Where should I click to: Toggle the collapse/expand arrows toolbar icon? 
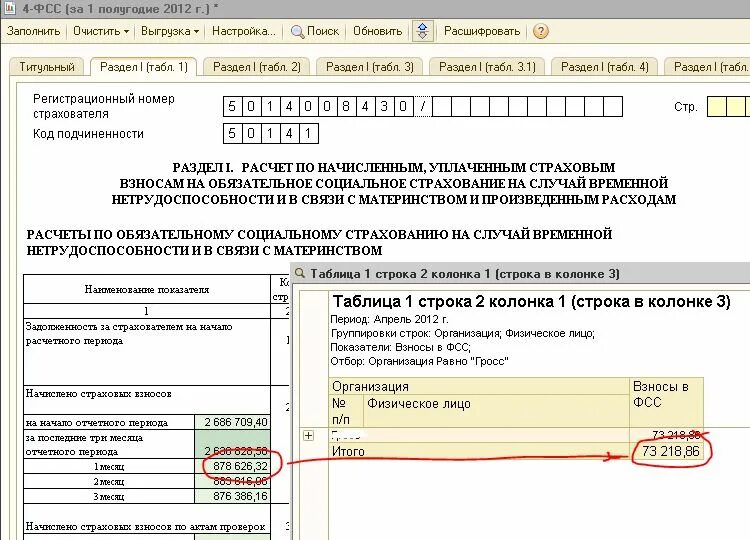coord(422,31)
